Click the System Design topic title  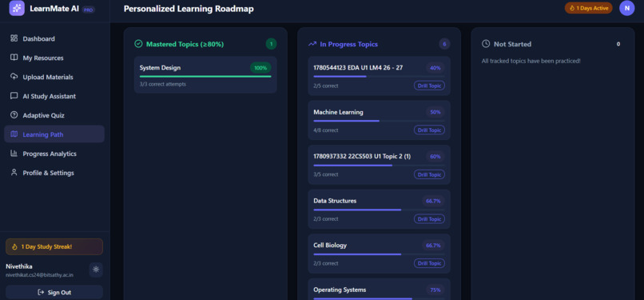[160, 68]
